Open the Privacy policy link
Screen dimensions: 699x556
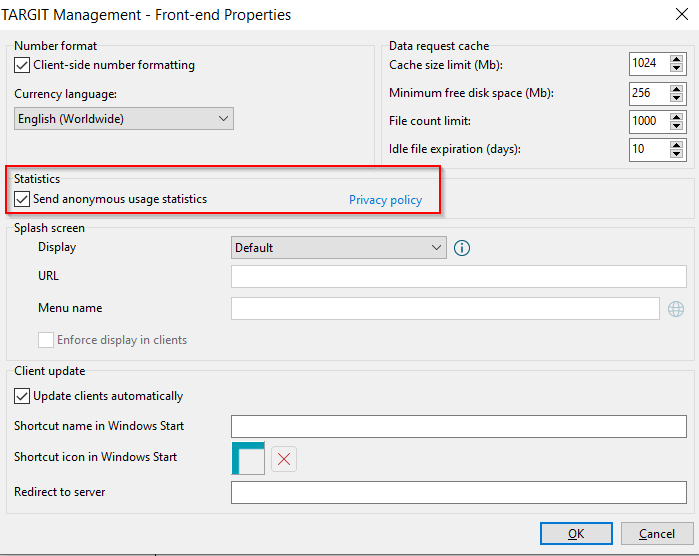(x=385, y=200)
